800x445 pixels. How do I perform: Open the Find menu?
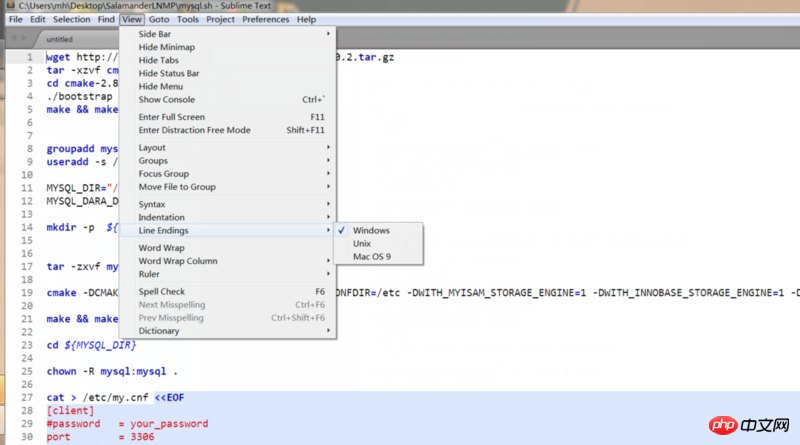tap(106, 19)
